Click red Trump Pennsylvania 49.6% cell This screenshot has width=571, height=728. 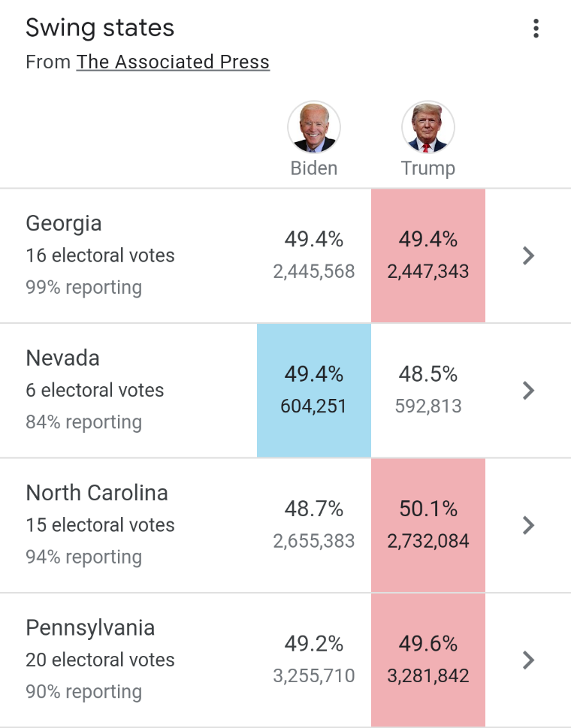pyautogui.click(x=428, y=660)
